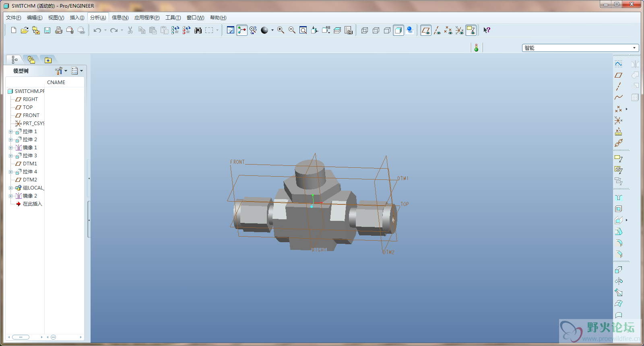644x346 pixels.
Task: Expand the 镜像 2 feature node
Action: [11, 196]
